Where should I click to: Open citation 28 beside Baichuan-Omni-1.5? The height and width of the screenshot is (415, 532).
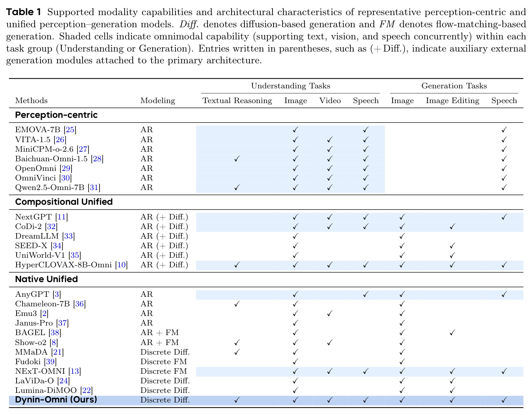97,159
